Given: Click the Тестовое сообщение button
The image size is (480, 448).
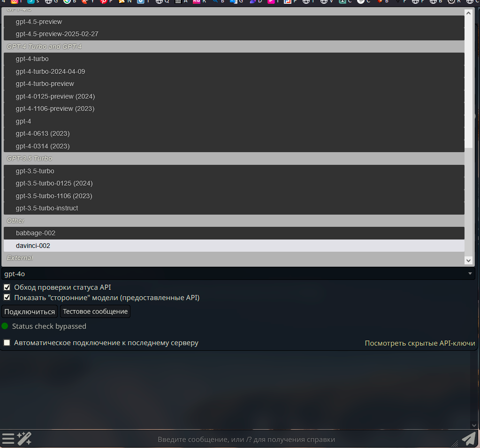Looking at the screenshot, I should pos(95,311).
